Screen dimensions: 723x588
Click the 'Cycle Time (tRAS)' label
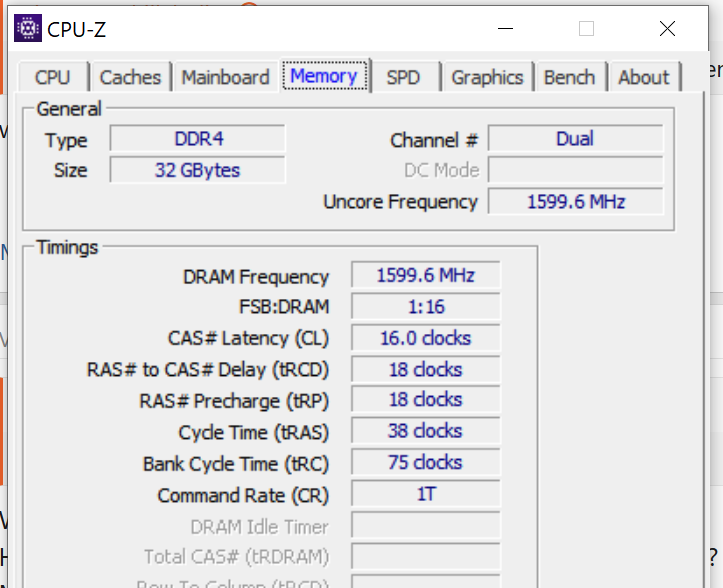pos(254,433)
